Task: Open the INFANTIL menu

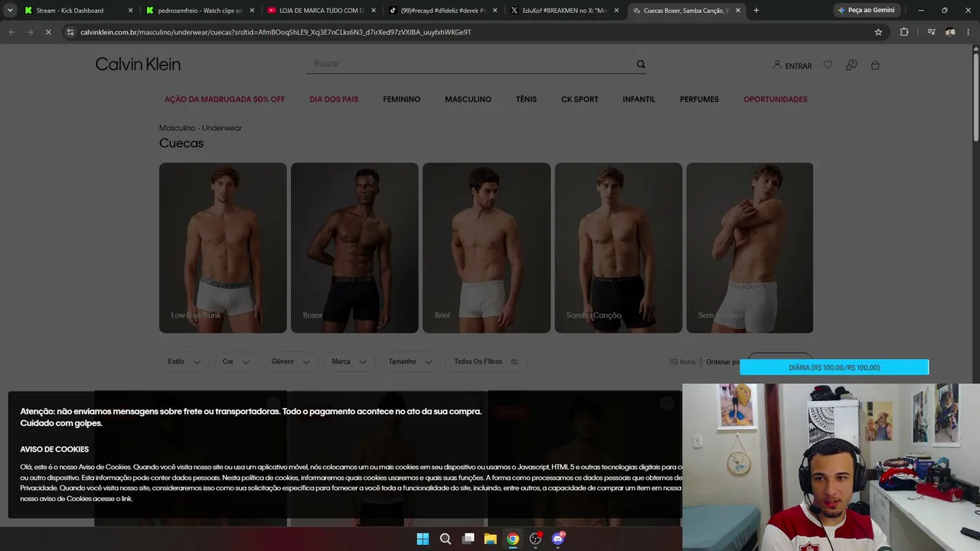Action: tap(639, 99)
